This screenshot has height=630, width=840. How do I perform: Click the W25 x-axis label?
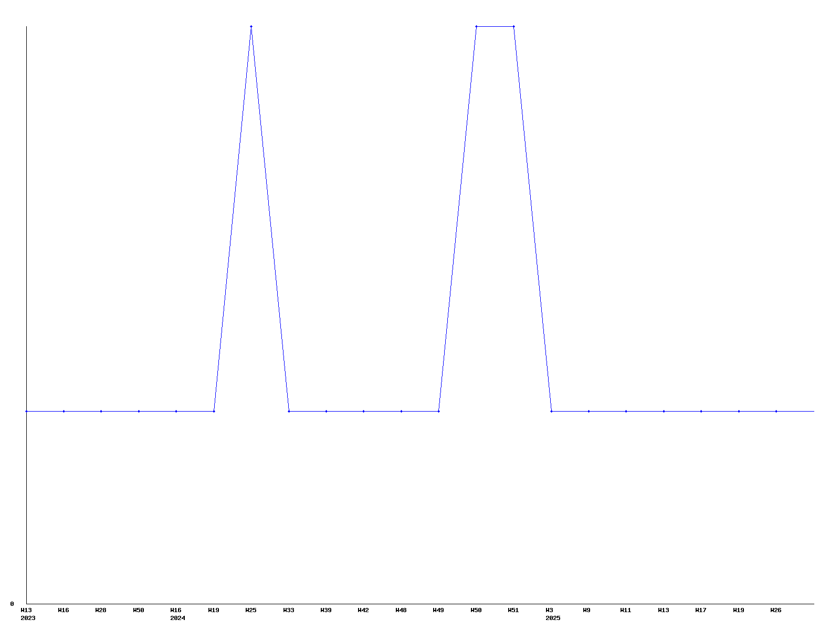coord(251,610)
